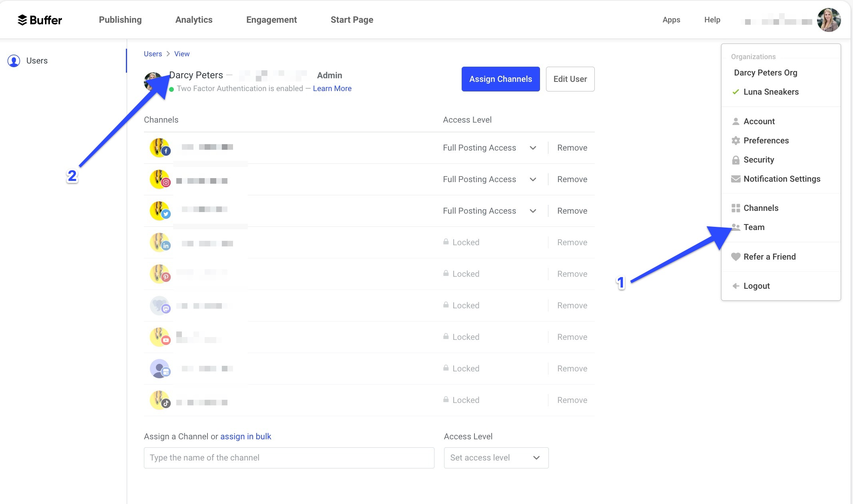
Task: Select the Facebook channel icon
Action: click(166, 151)
